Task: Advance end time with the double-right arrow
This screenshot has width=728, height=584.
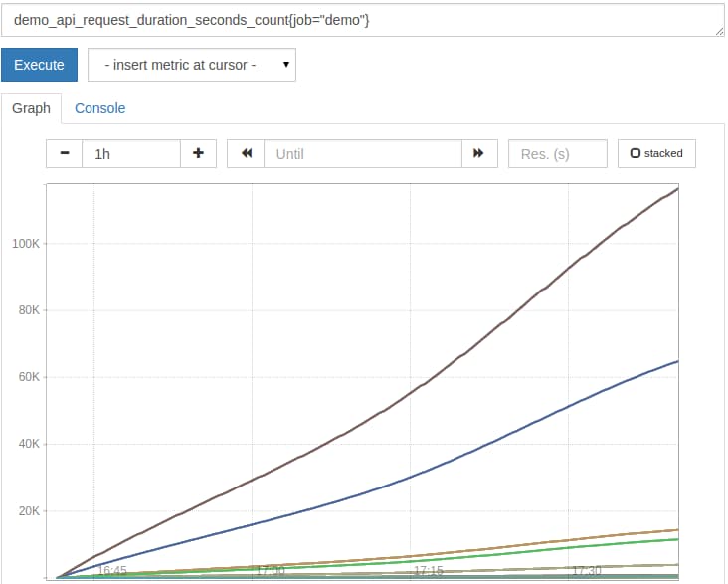Action: (x=479, y=153)
